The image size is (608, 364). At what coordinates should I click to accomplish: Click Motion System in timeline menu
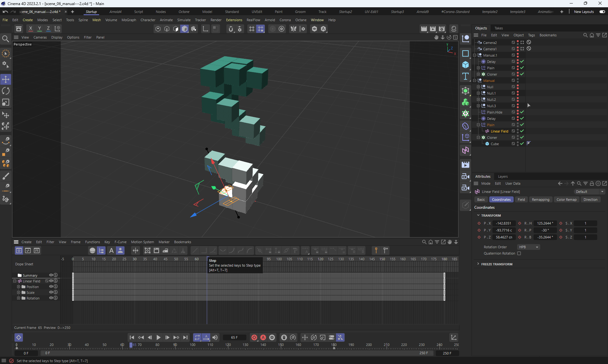click(x=142, y=242)
